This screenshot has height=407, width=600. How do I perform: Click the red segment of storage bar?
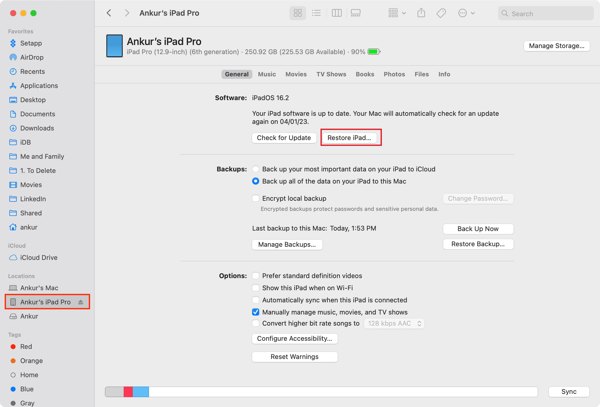[128, 392]
